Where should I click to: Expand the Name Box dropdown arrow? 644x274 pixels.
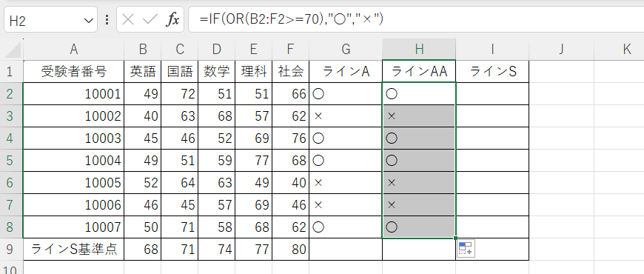point(88,20)
